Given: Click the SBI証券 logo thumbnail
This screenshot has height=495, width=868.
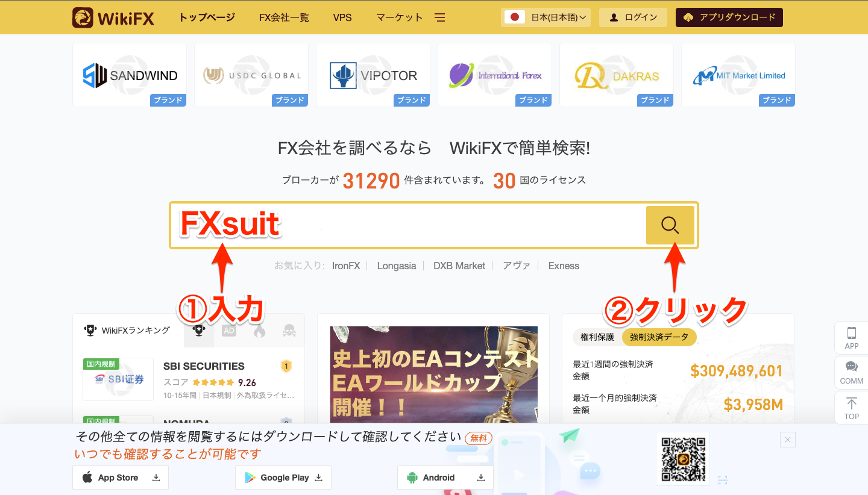Looking at the screenshot, I should coord(118,379).
